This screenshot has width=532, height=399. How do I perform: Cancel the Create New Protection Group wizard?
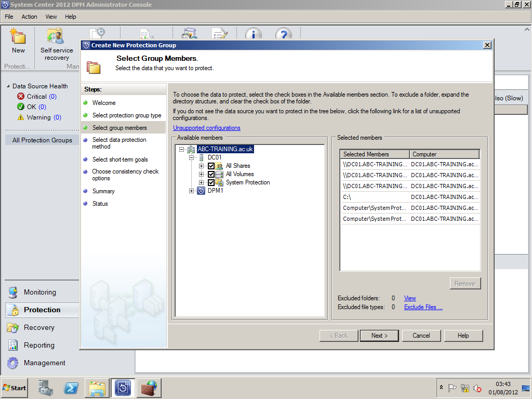pyautogui.click(x=421, y=336)
